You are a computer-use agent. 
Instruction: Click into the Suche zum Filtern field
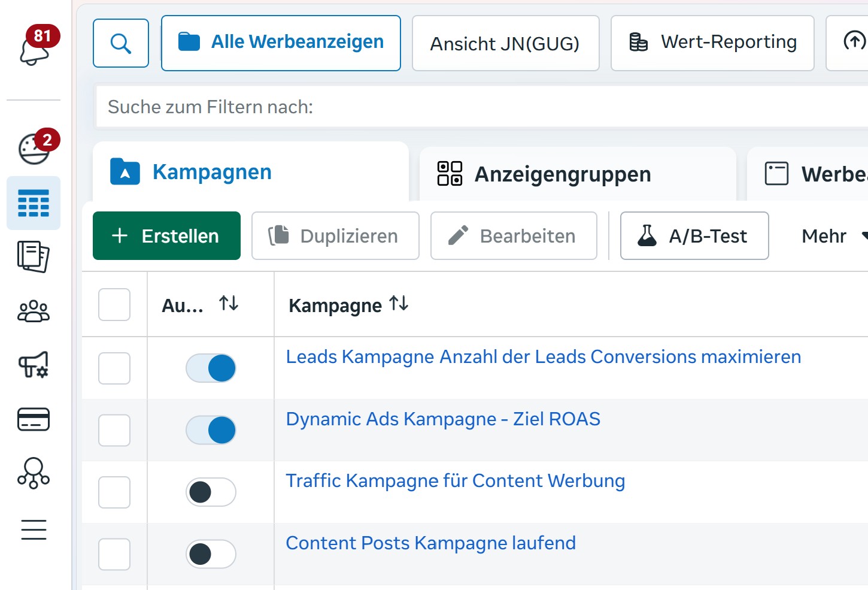479,107
